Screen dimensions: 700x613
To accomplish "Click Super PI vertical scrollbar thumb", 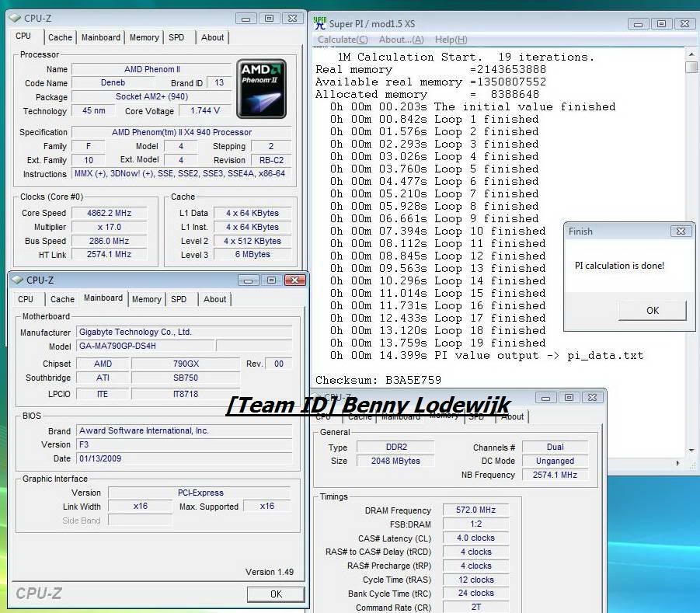I will pos(691,67).
